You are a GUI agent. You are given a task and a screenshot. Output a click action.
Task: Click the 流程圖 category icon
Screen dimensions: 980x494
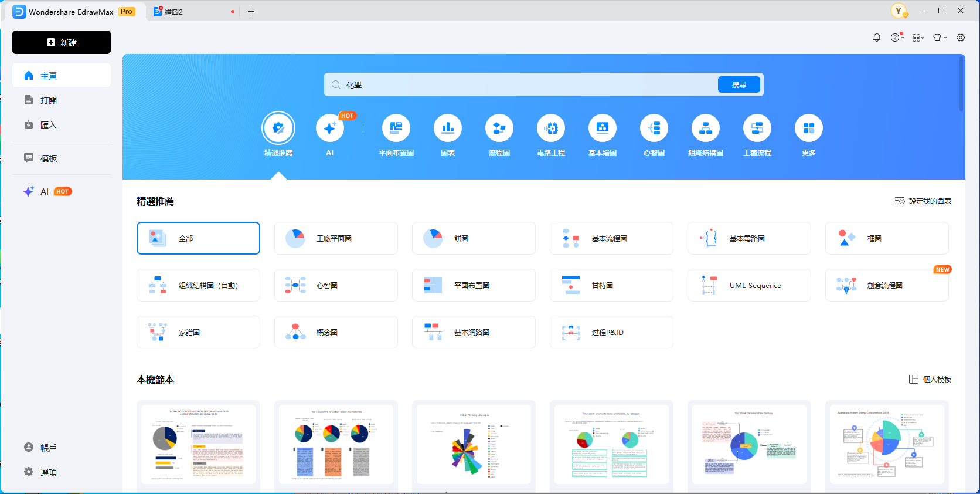499,128
